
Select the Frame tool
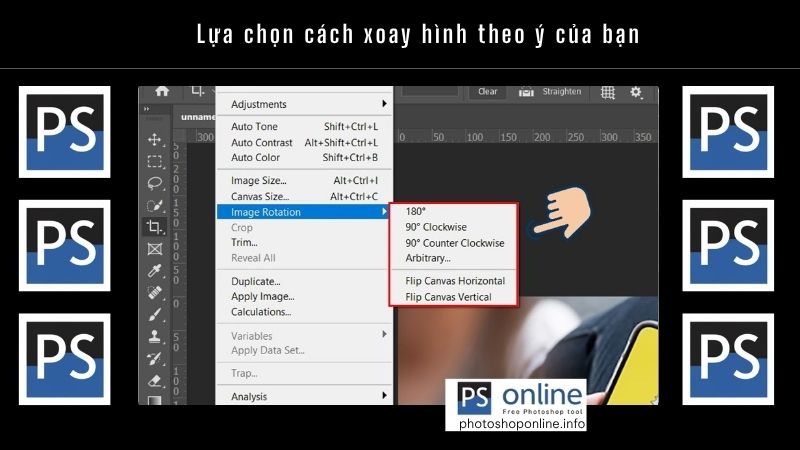155,249
